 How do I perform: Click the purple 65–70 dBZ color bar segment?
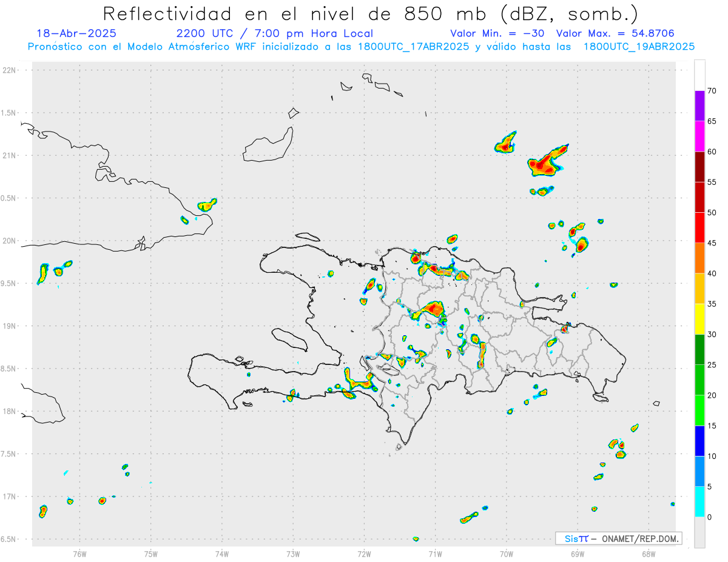point(699,106)
